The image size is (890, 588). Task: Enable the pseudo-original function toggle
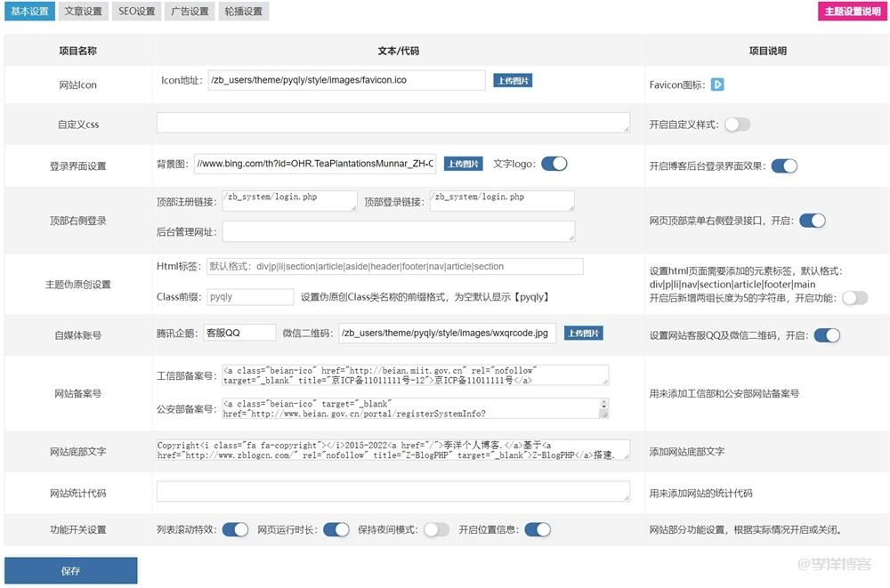[x=854, y=298]
